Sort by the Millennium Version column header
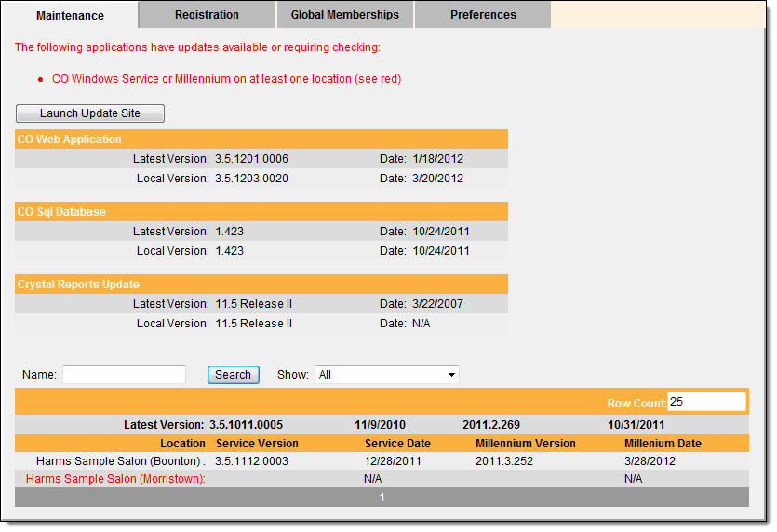This screenshot has width=777, height=532. pyautogui.click(x=525, y=444)
